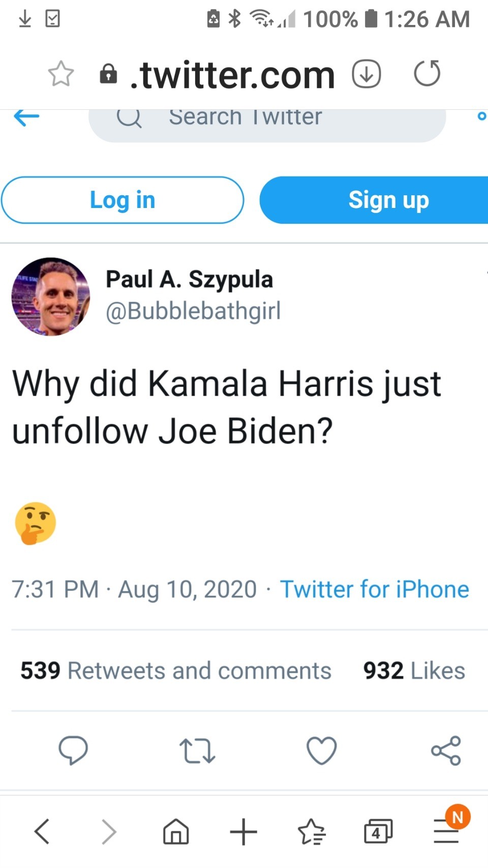Open the browser hamburger menu
The image size is (488, 868).
[x=446, y=832]
